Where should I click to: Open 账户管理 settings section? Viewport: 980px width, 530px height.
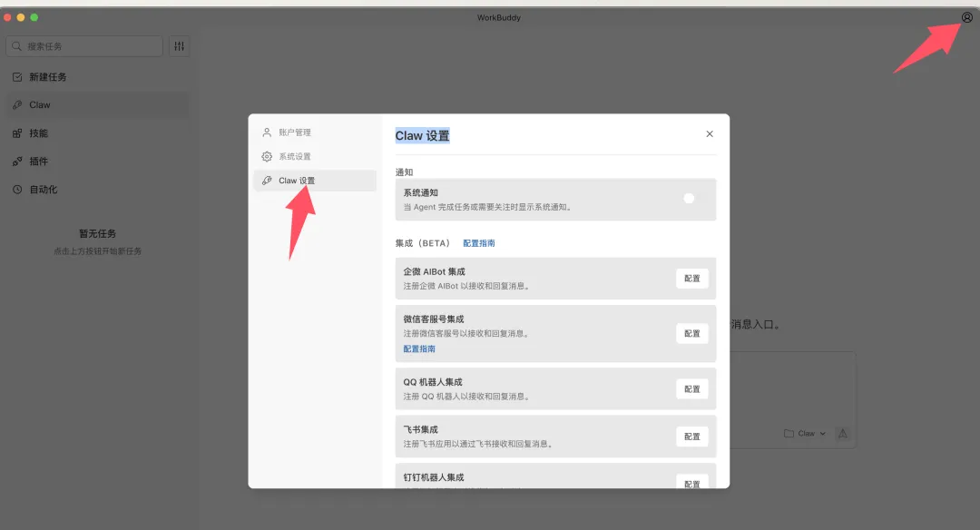315,132
